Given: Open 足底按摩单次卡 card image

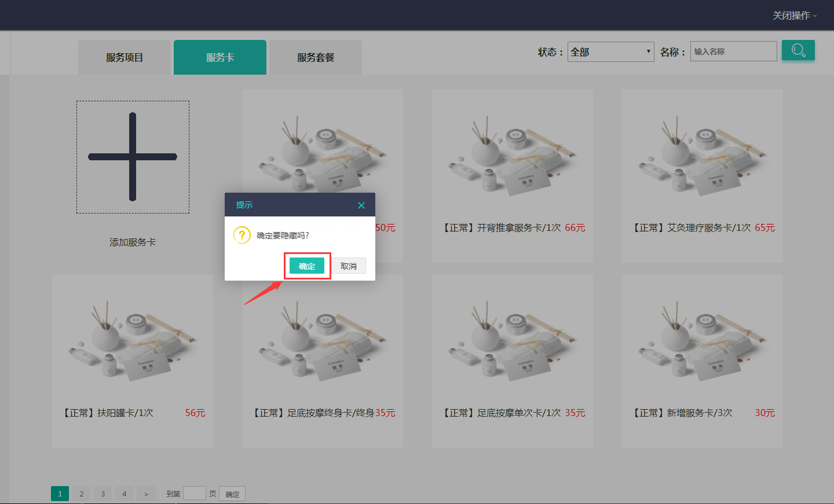Looking at the screenshot, I should [x=513, y=340].
